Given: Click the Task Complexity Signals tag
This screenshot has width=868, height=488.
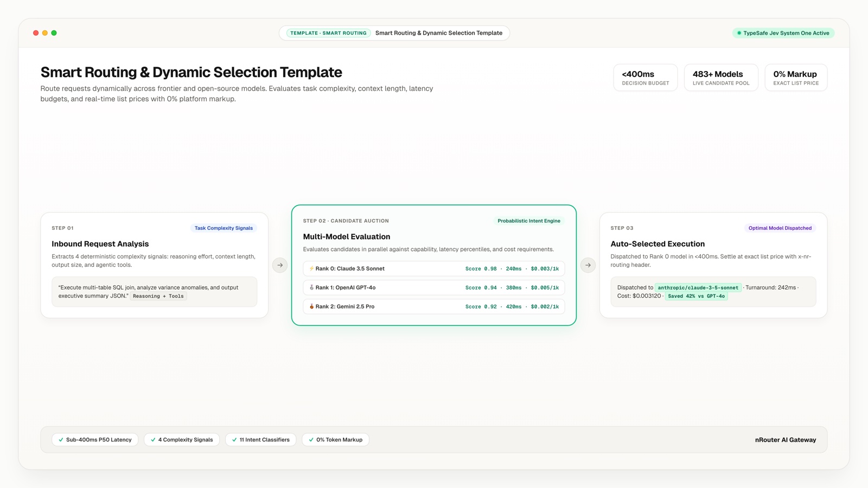Looking at the screenshot, I should [x=224, y=228].
